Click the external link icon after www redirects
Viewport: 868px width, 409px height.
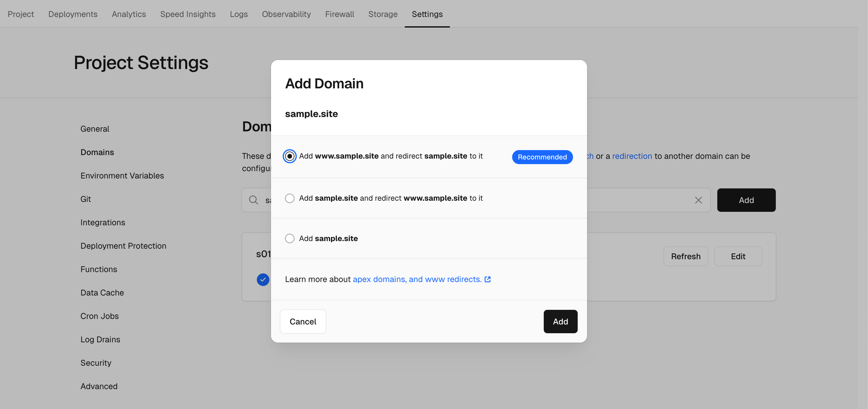[x=487, y=279]
